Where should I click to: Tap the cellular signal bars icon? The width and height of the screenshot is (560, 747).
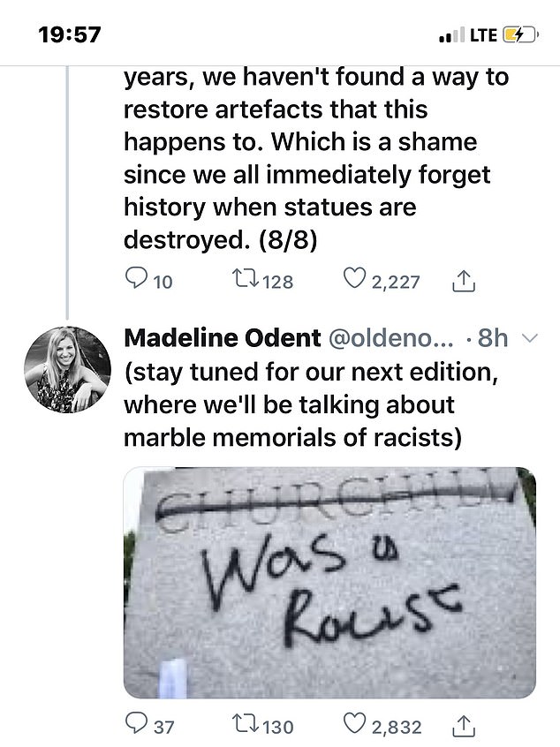[x=450, y=36]
